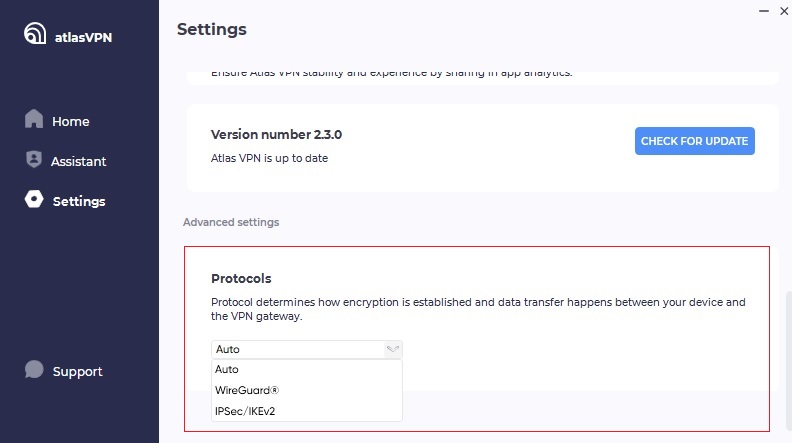The height and width of the screenshot is (443, 792).
Task: Collapse the protocol dropdown via its arrow
Action: [x=392, y=349]
